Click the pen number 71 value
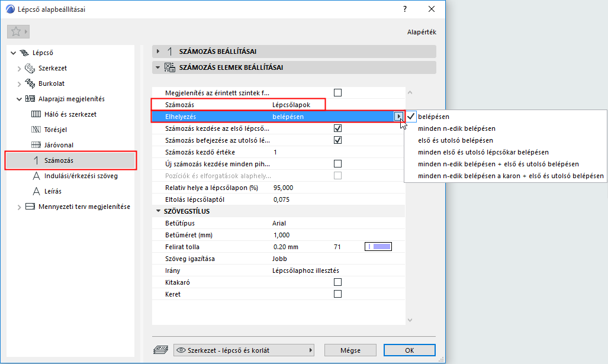 pos(337,247)
